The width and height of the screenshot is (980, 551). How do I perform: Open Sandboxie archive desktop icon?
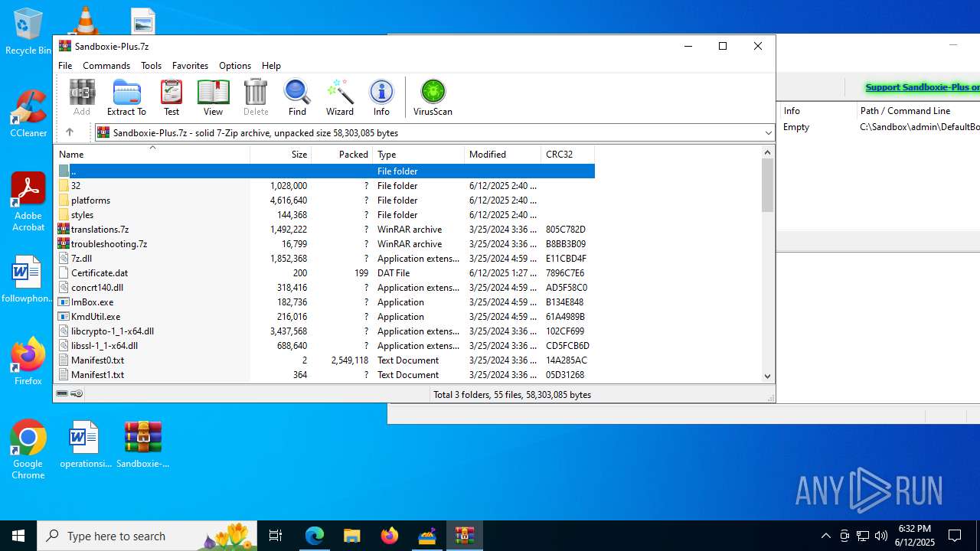[x=143, y=444]
